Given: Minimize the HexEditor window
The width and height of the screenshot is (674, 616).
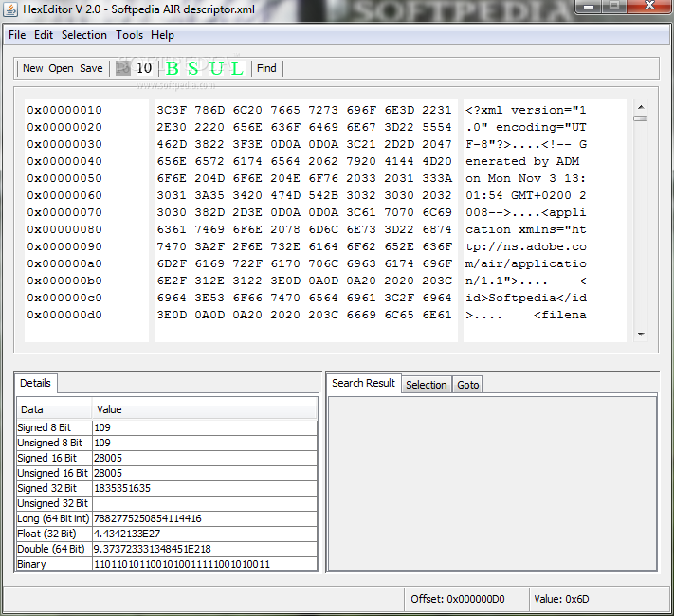Looking at the screenshot, I should pyautogui.click(x=589, y=6).
